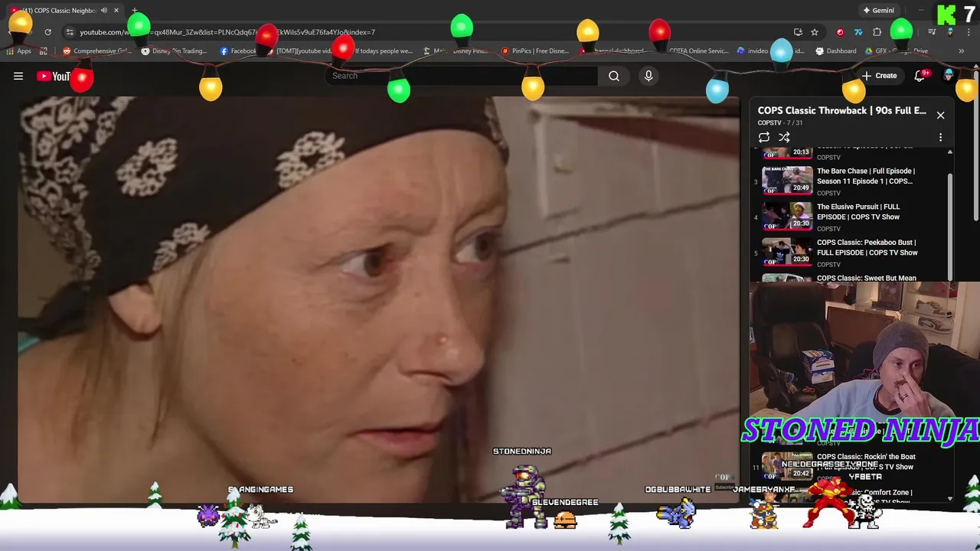This screenshot has height=551, width=980.
Task: Open The Bare Chase Full Episode title
Action: coord(866,176)
